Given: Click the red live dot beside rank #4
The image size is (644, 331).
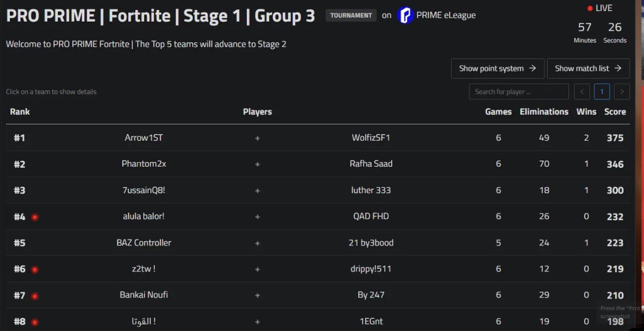Looking at the screenshot, I should (x=35, y=217).
